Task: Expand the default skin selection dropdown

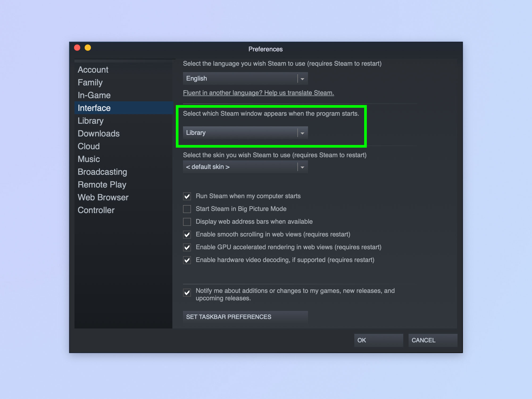Action: click(x=302, y=167)
